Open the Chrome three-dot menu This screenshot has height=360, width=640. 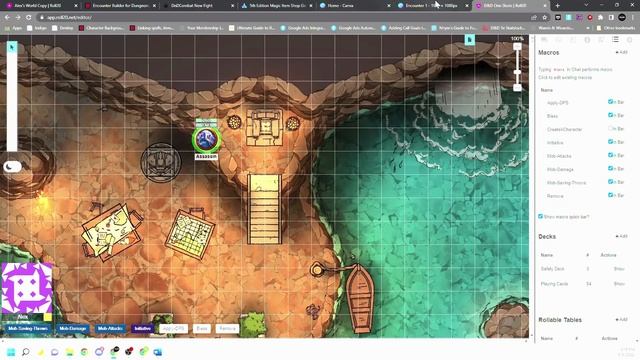(633, 18)
